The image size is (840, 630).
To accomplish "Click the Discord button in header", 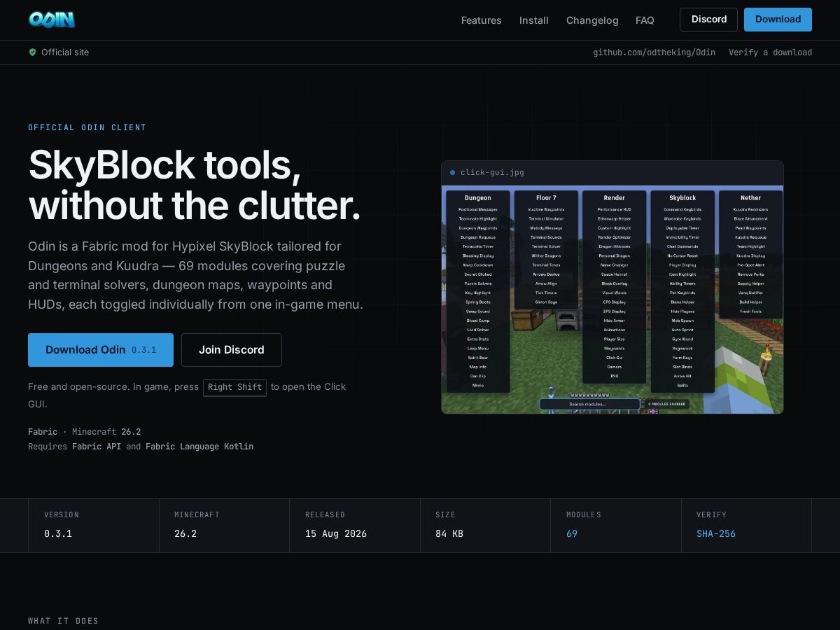I will point(708,20).
